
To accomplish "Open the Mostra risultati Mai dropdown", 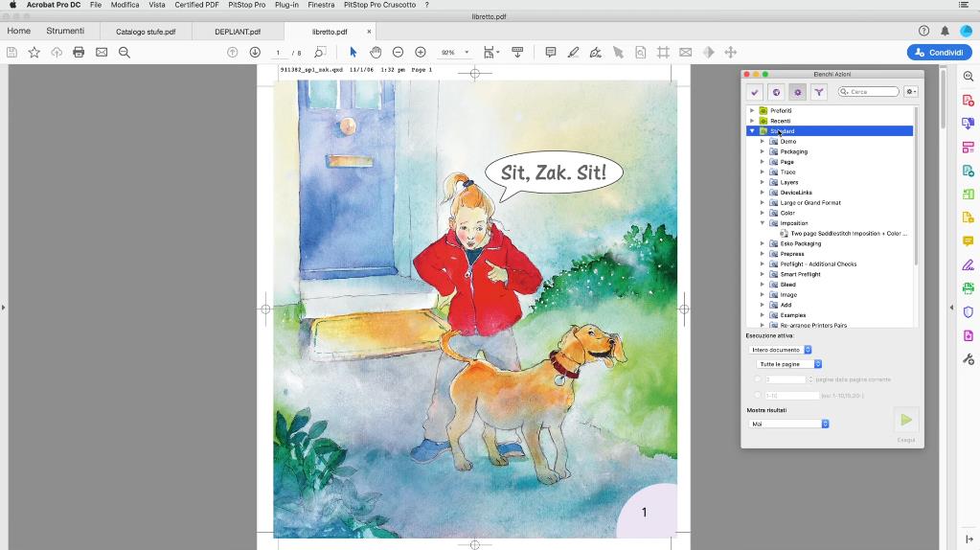I will pos(788,424).
